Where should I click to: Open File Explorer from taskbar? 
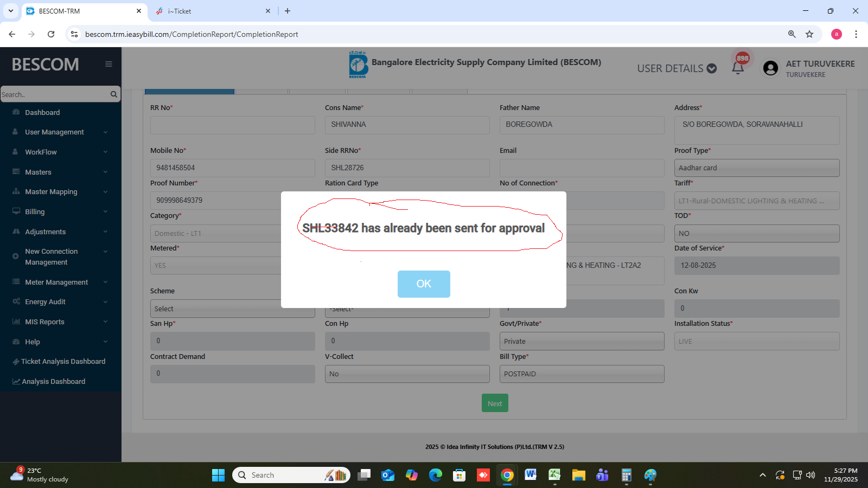coord(578,475)
